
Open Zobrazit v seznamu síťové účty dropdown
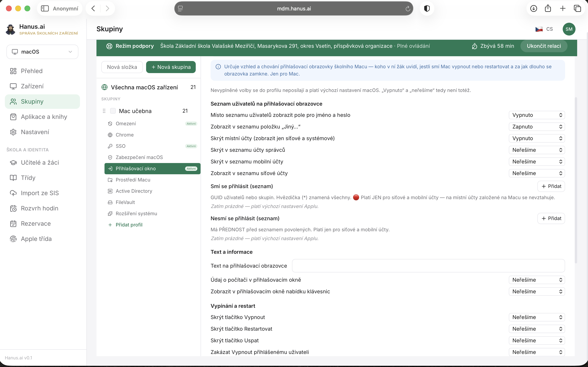point(537,173)
